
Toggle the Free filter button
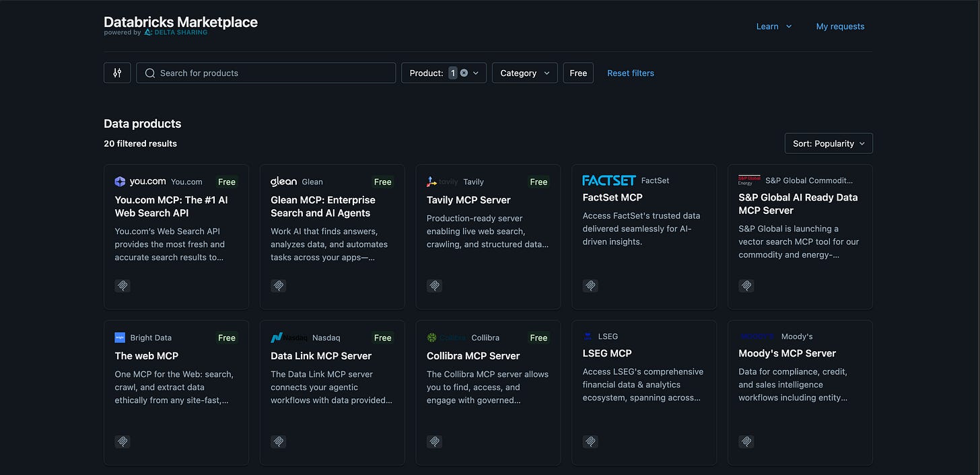point(578,73)
